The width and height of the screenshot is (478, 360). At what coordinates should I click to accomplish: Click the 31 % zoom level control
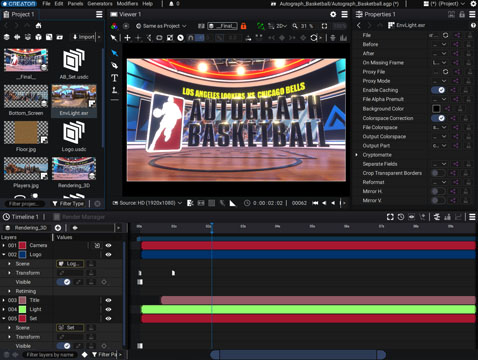pos(304,26)
